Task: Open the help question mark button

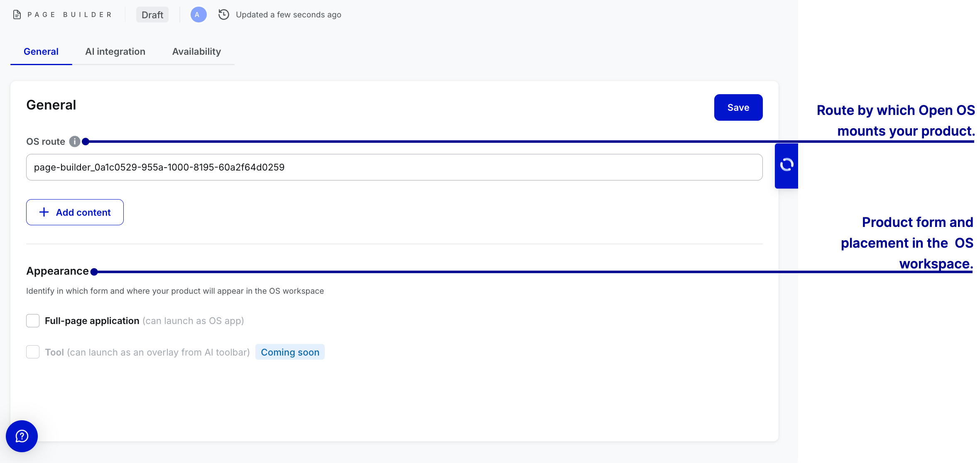Action: click(x=22, y=436)
